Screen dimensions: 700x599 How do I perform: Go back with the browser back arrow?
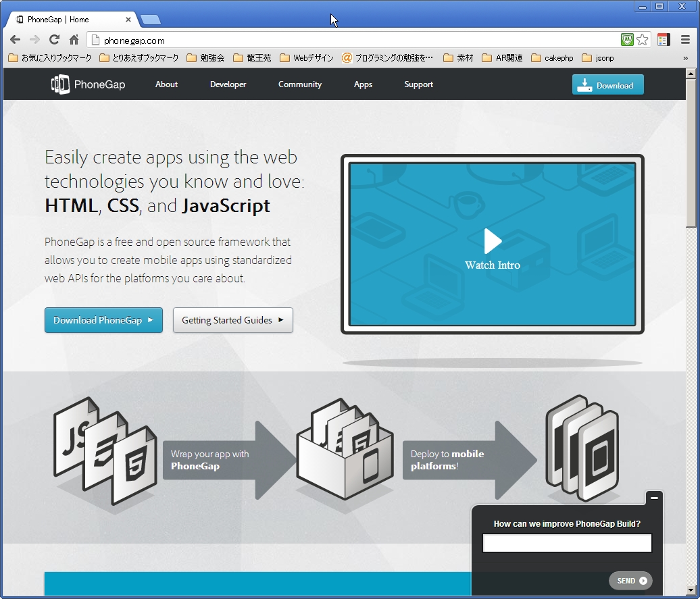point(15,40)
